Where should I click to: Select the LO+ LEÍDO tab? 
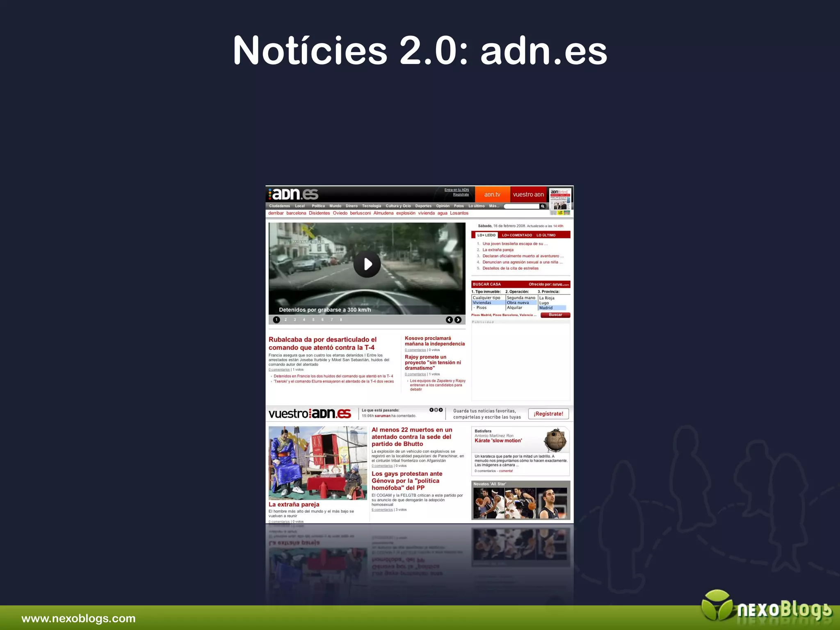[486, 235]
